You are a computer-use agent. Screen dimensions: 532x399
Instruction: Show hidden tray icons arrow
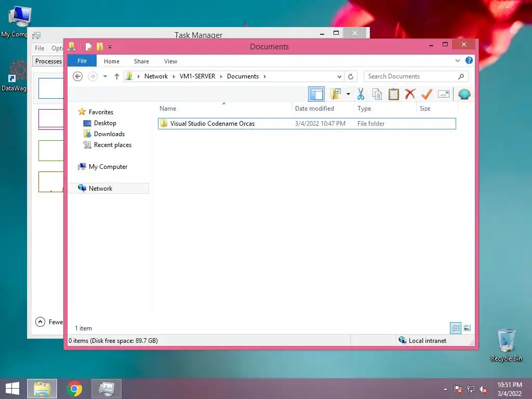pos(445,389)
